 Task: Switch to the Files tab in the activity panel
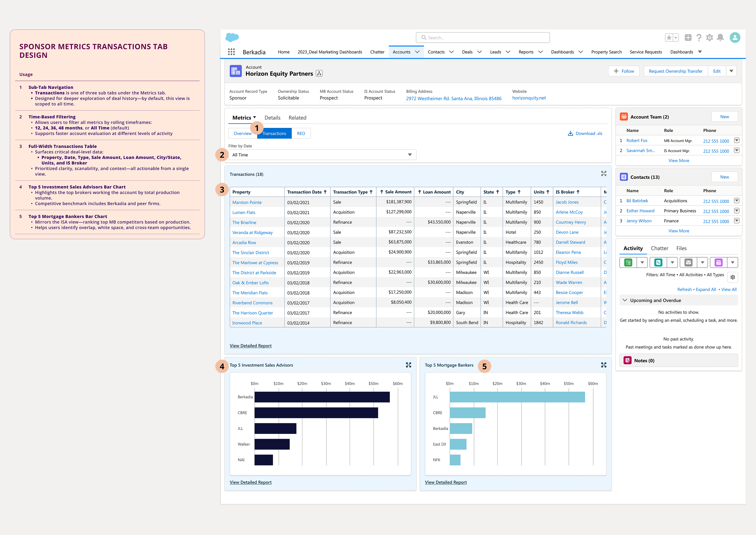point(682,248)
